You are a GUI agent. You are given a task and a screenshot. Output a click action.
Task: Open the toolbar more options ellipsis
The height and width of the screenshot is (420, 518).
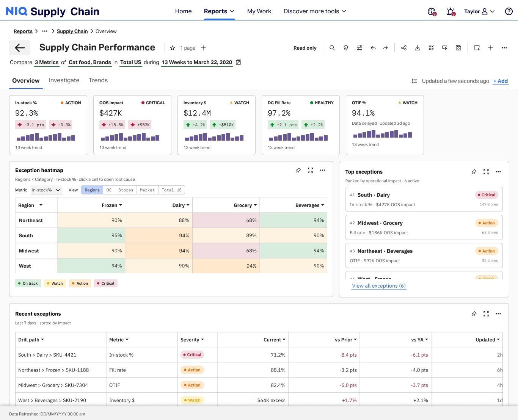(x=504, y=48)
